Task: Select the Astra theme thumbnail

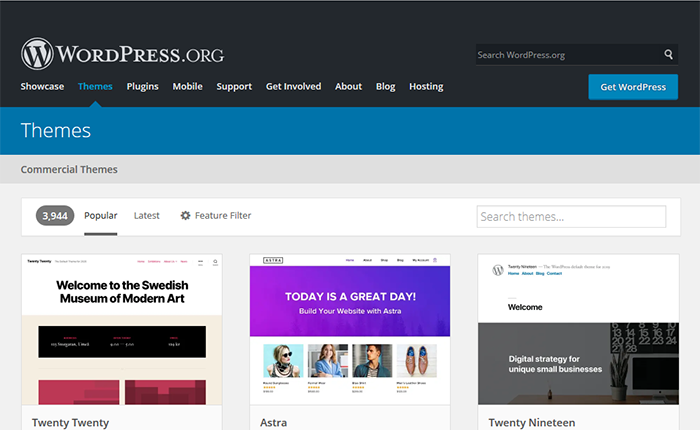Action: point(349,330)
